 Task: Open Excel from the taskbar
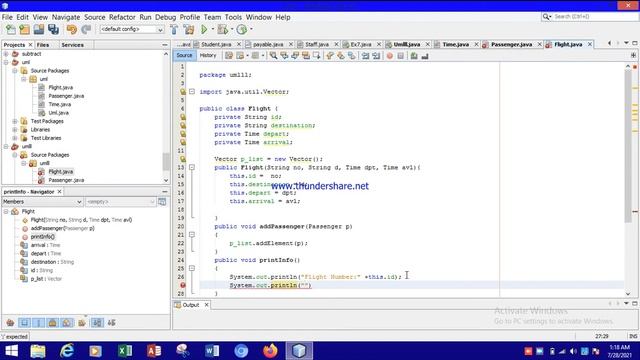[125, 351]
